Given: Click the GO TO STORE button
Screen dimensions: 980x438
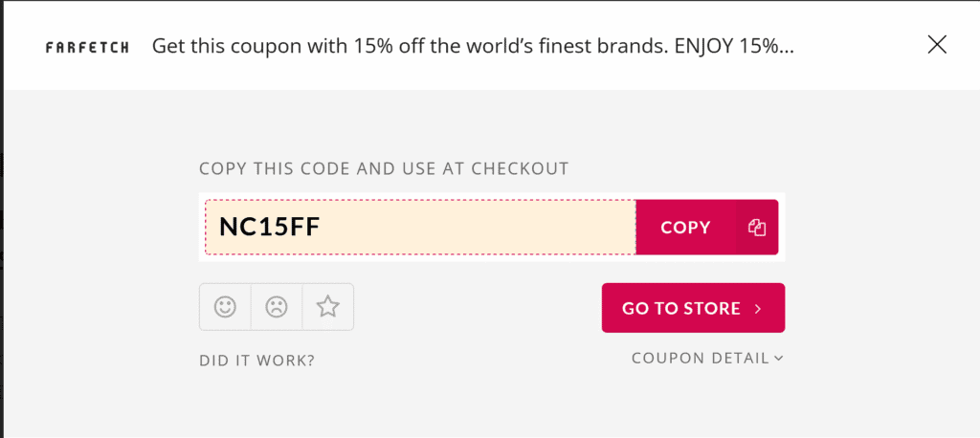Looking at the screenshot, I should point(693,308).
